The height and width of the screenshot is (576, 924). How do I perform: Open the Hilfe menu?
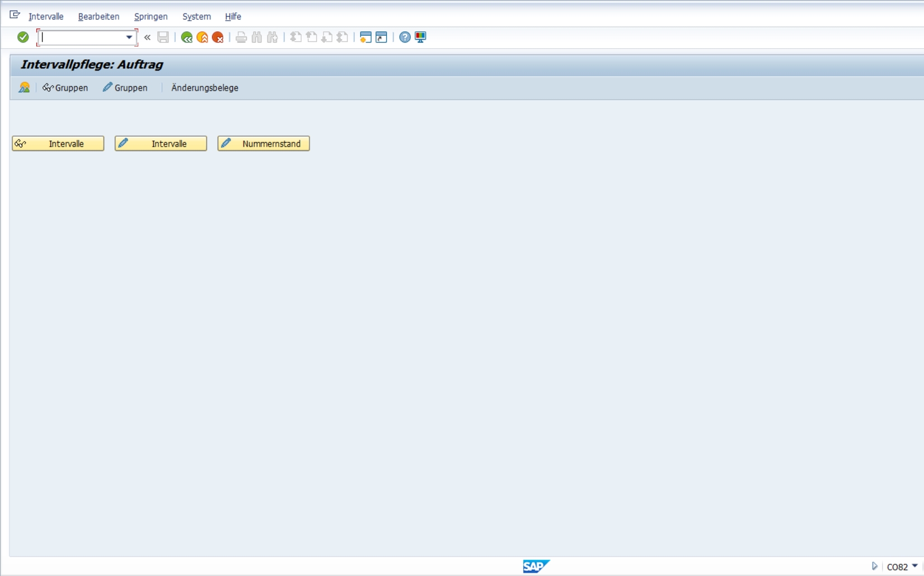tap(233, 17)
